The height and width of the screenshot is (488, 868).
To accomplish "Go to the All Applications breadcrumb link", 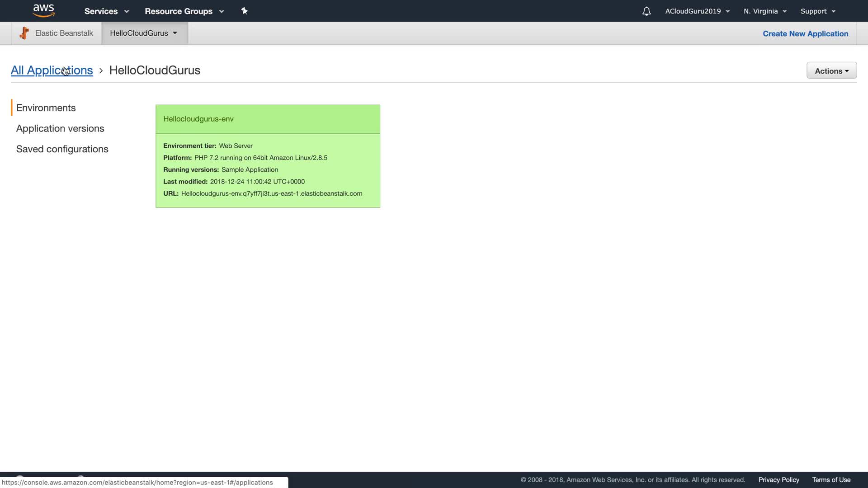I will point(52,70).
